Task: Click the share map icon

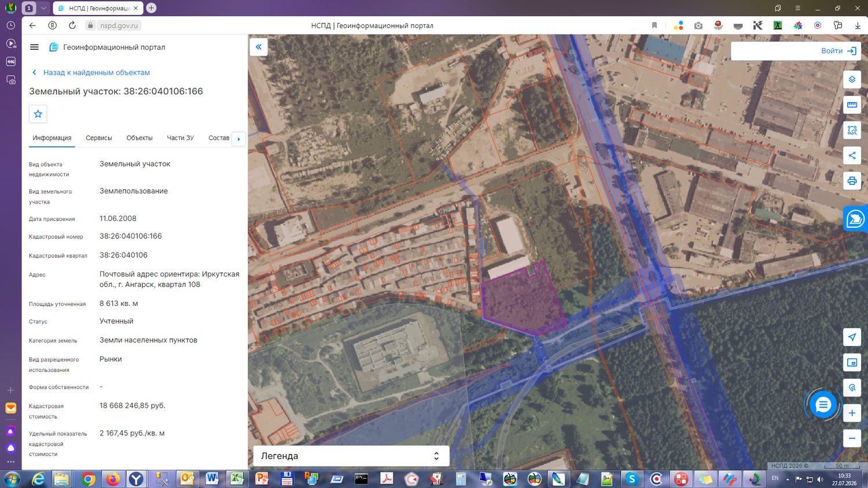Action: tap(852, 156)
